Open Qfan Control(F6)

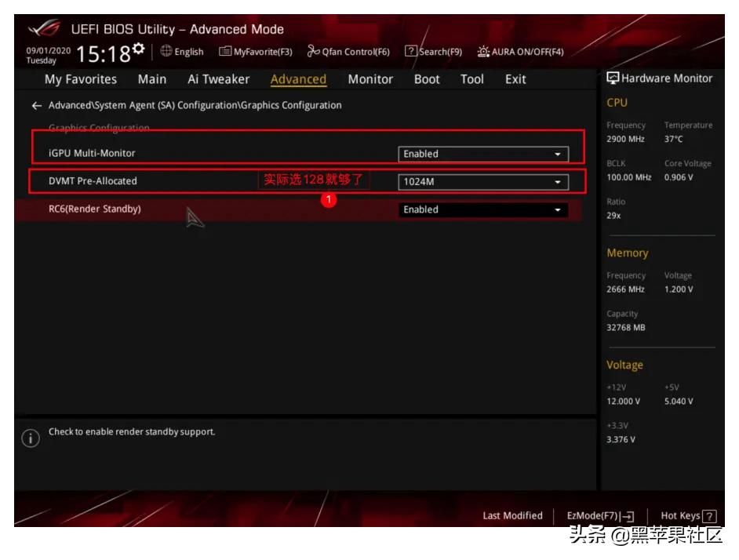pos(349,52)
